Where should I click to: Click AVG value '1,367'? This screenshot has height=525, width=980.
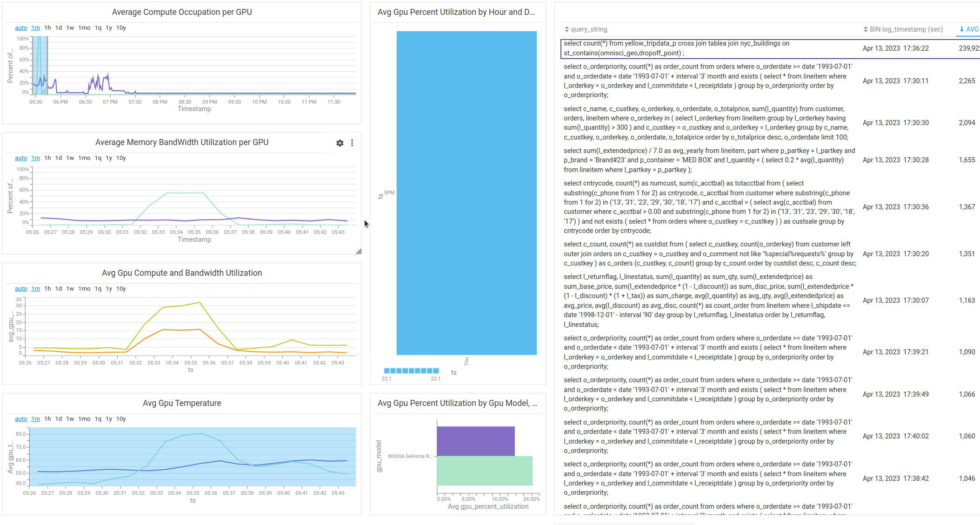967,207
